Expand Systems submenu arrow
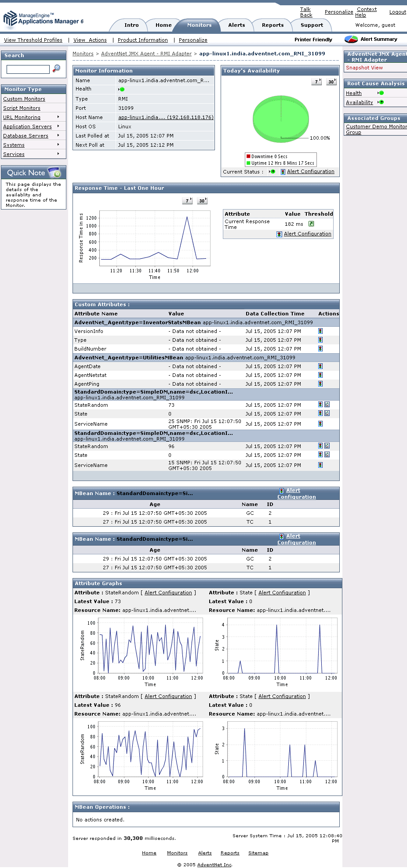The width and height of the screenshot is (407, 868). [58, 145]
